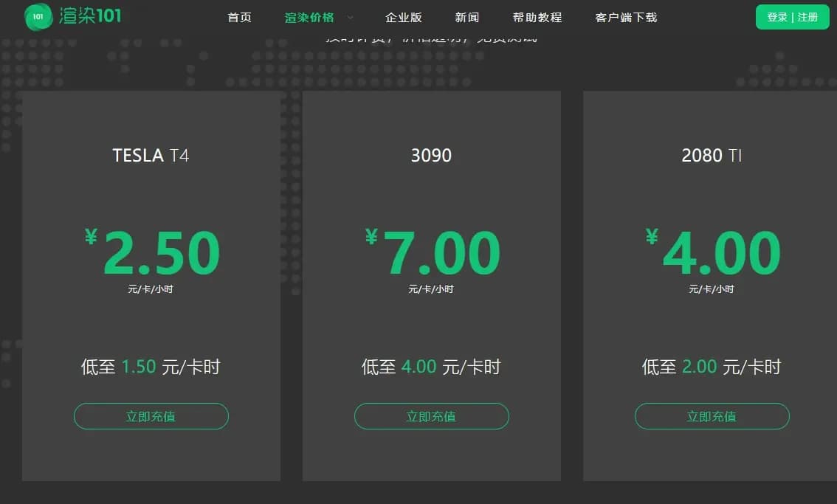Open the 首页 menu item

click(239, 18)
